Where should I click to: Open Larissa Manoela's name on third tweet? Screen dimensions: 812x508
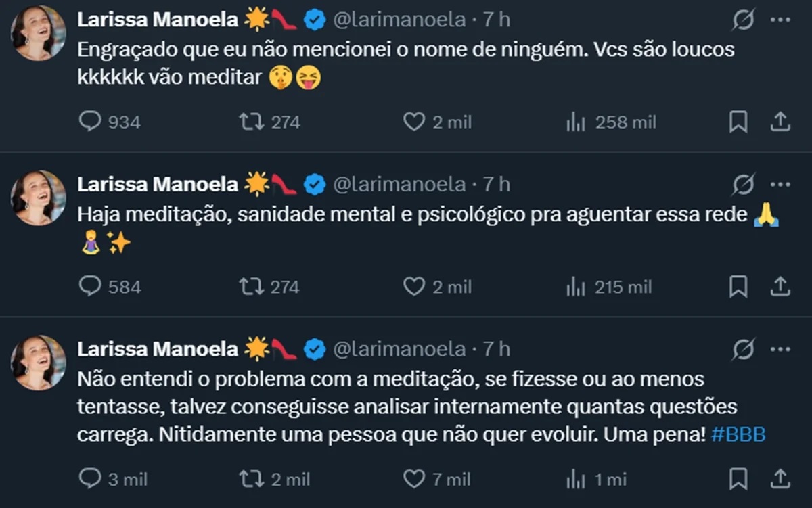[x=158, y=349]
